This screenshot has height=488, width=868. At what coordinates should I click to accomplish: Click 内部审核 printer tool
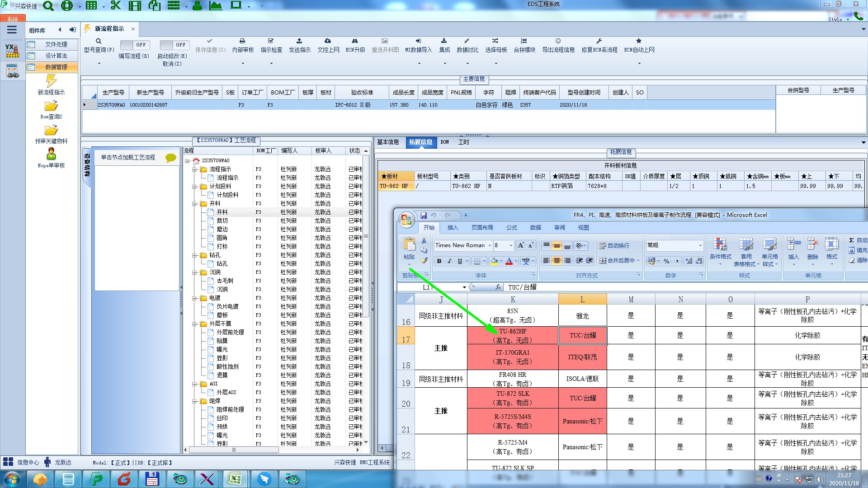coord(243,46)
